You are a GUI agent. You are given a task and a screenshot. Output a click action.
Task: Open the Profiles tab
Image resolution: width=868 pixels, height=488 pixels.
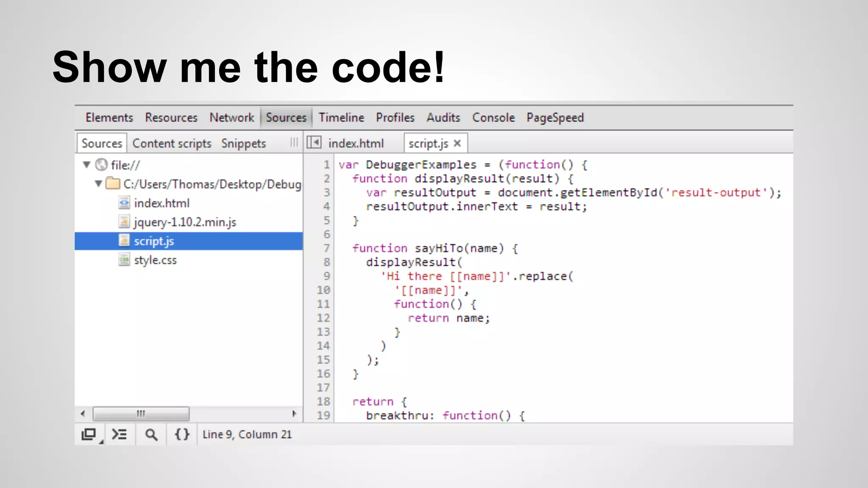coord(395,117)
